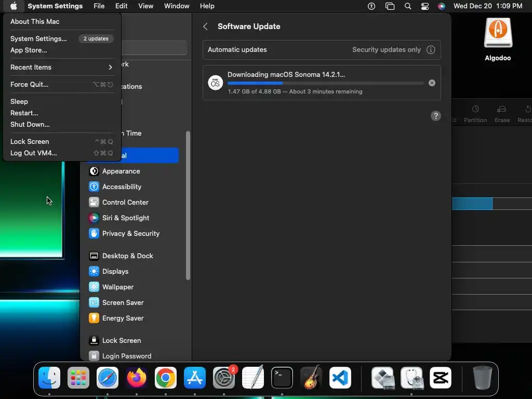The height and width of the screenshot is (399, 532).
Task: Launch Visual Studio Code from Dock
Action: [x=340, y=378]
